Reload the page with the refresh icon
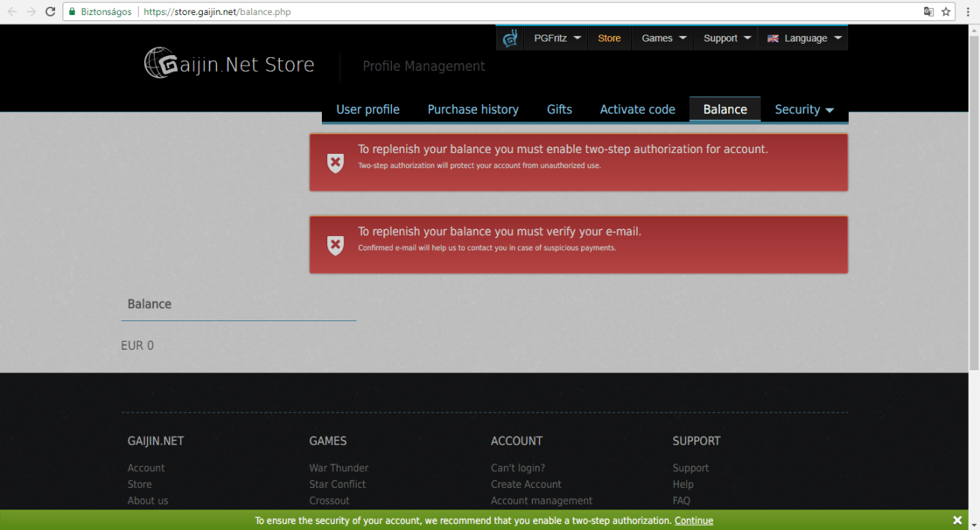Image resolution: width=980 pixels, height=530 pixels. (51, 11)
